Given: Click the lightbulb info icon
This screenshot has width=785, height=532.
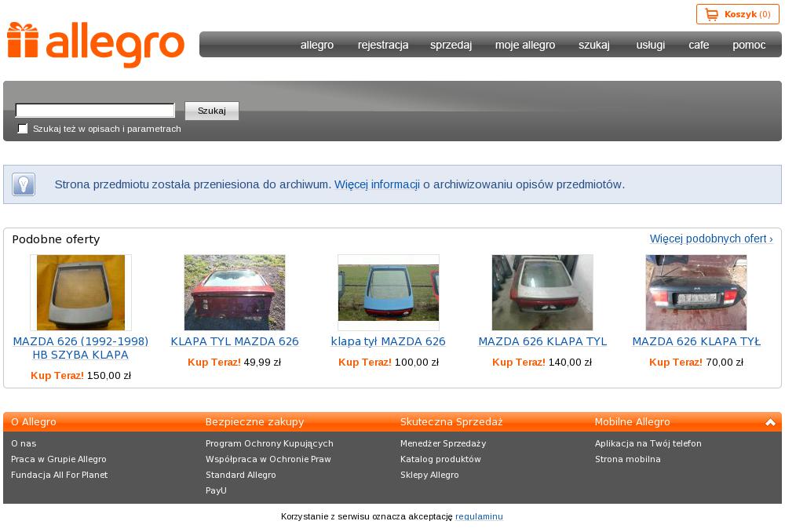Looking at the screenshot, I should pyautogui.click(x=24, y=184).
